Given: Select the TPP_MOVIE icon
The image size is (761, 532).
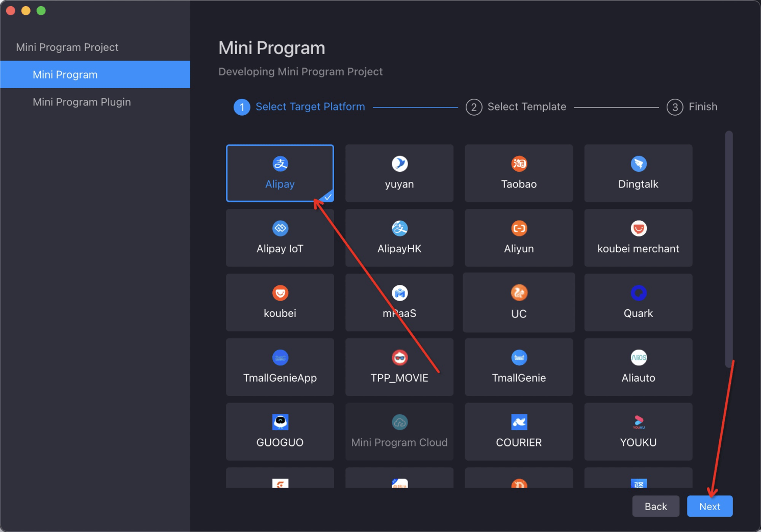Looking at the screenshot, I should tap(399, 358).
